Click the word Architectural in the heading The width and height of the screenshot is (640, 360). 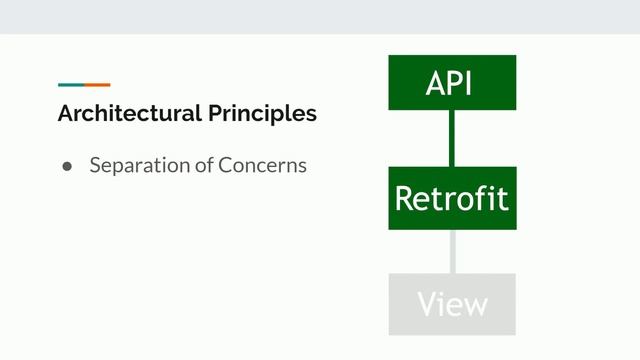pyautogui.click(x=130, y=113)
